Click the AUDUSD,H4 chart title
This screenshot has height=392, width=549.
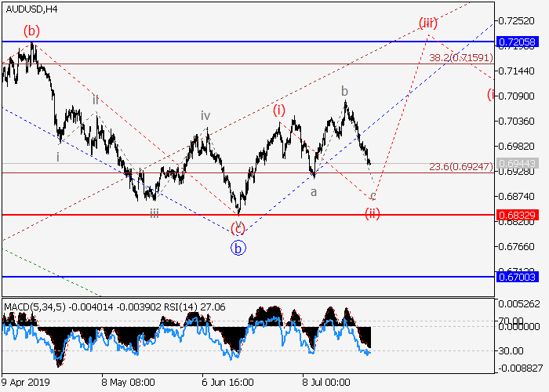pos(29,8)
